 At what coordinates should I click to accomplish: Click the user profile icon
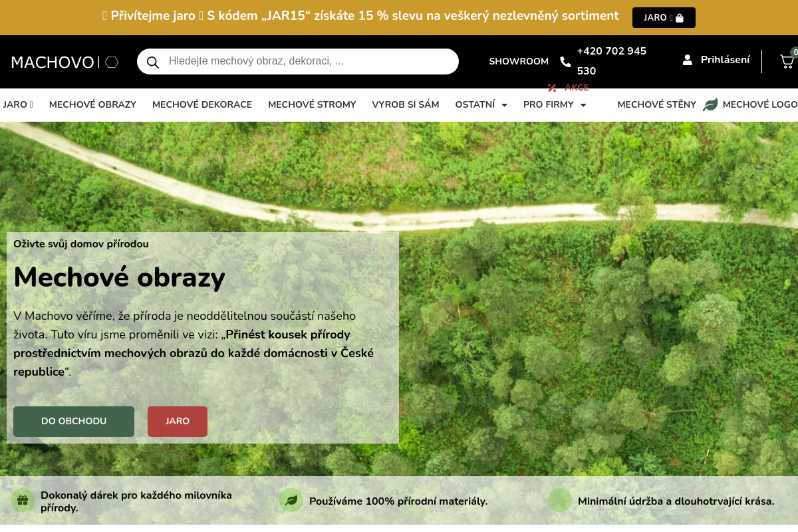coord(688,60)
